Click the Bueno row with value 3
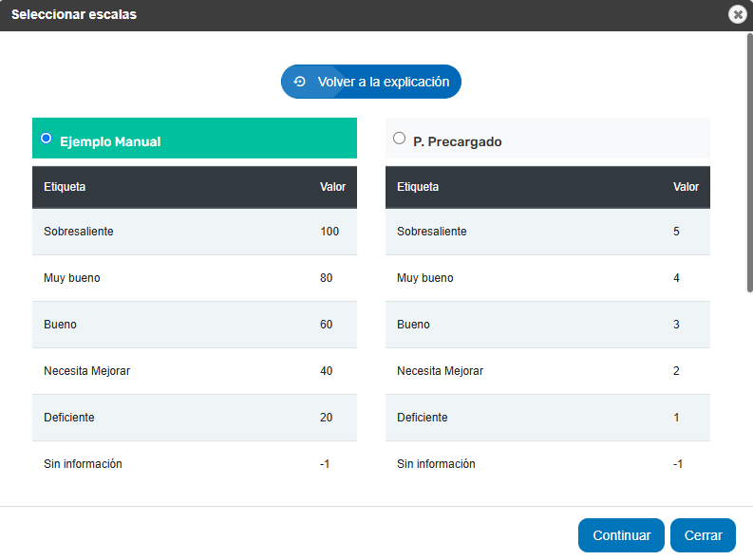This screenshot has width=753, height=560. coord(548,325)
